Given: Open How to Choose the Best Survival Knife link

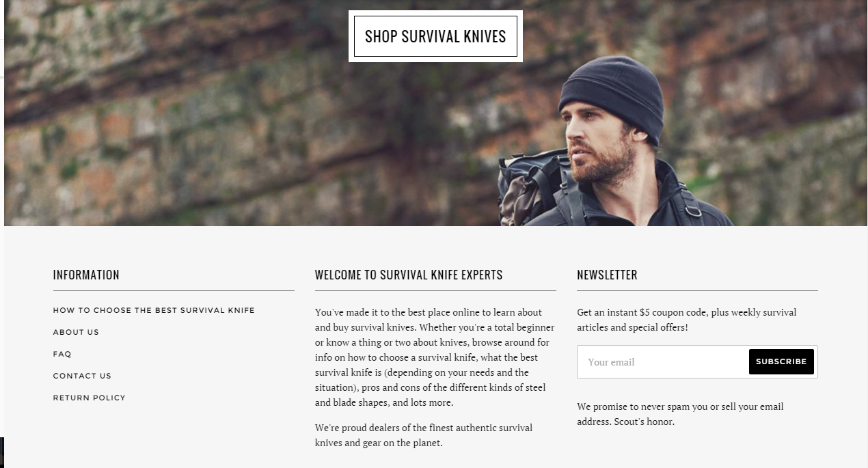Looking at the screenshot, I should (154, 310).
